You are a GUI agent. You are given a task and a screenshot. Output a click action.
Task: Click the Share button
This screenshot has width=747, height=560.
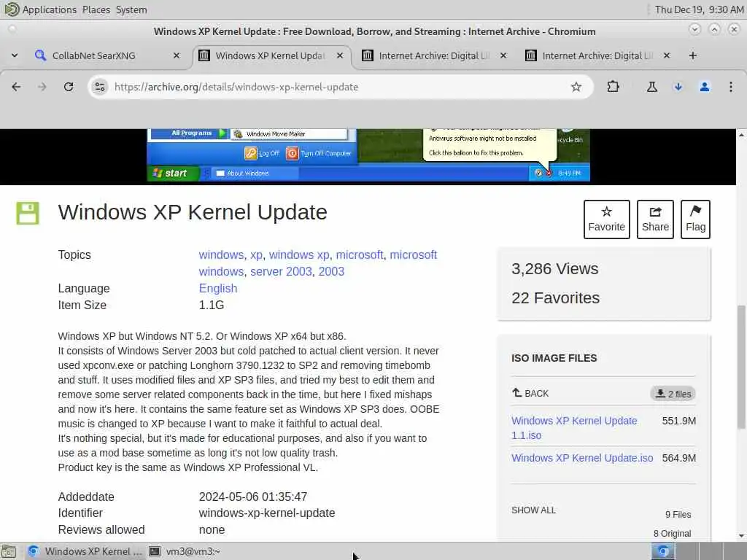[x=655, y=219]
